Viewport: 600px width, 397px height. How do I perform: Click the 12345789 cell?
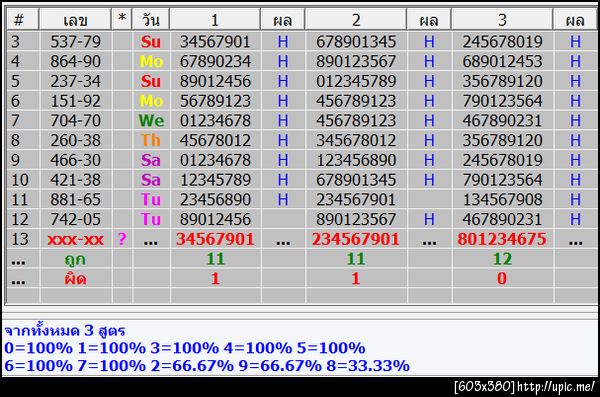215,180
